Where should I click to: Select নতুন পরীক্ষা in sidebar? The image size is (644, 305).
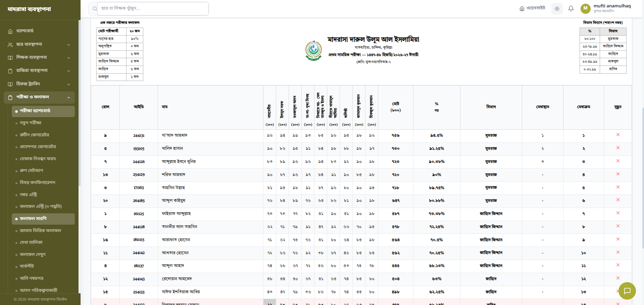[x=43, y=123]
